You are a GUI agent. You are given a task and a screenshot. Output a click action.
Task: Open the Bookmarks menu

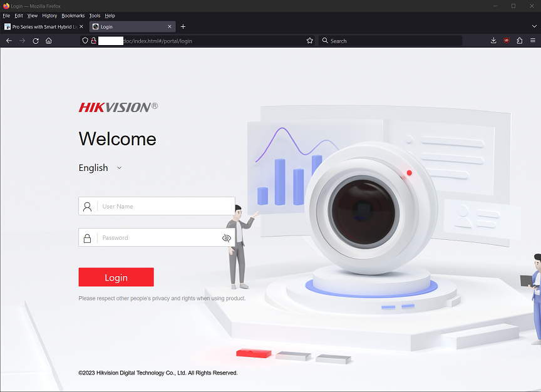73,16
